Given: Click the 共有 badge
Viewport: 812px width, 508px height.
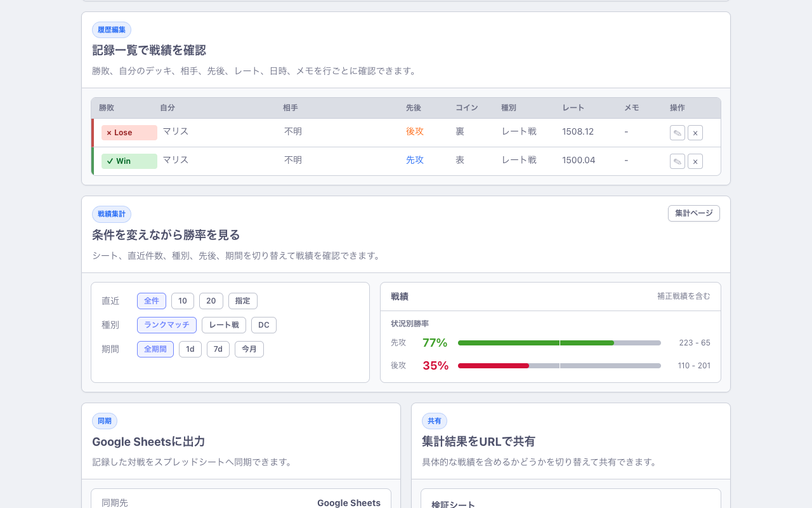Looking at the screenshot, I should click(x=435, y=421).
